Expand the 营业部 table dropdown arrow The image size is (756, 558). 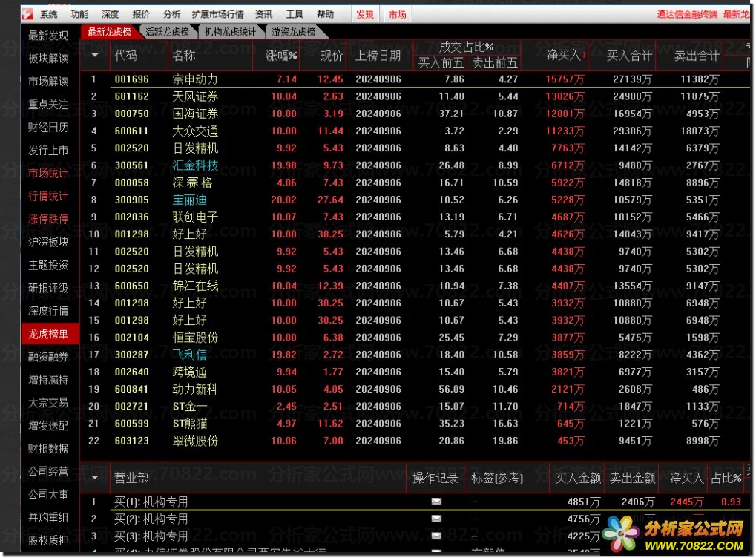[95, 477]
